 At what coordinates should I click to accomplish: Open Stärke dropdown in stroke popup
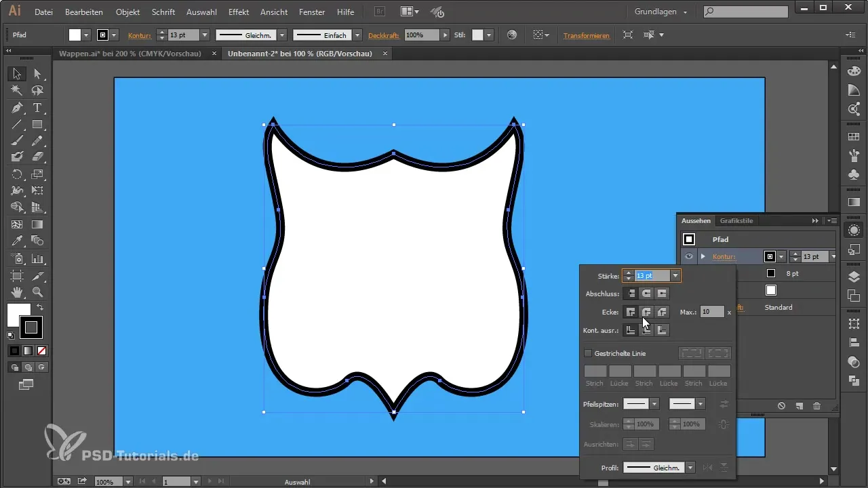point(675,276)
